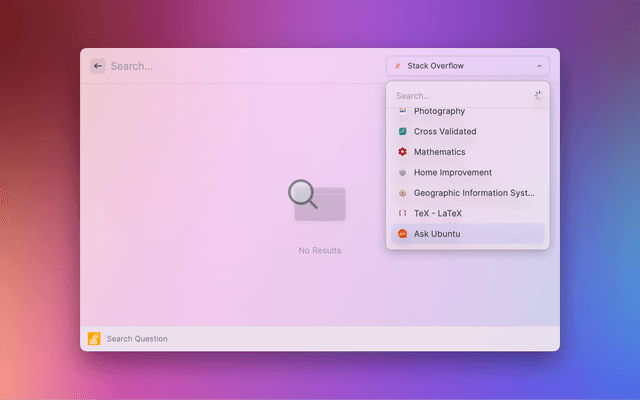Focus the main Search text field
This screenshot has width=640, height=400.
[240, 66]
